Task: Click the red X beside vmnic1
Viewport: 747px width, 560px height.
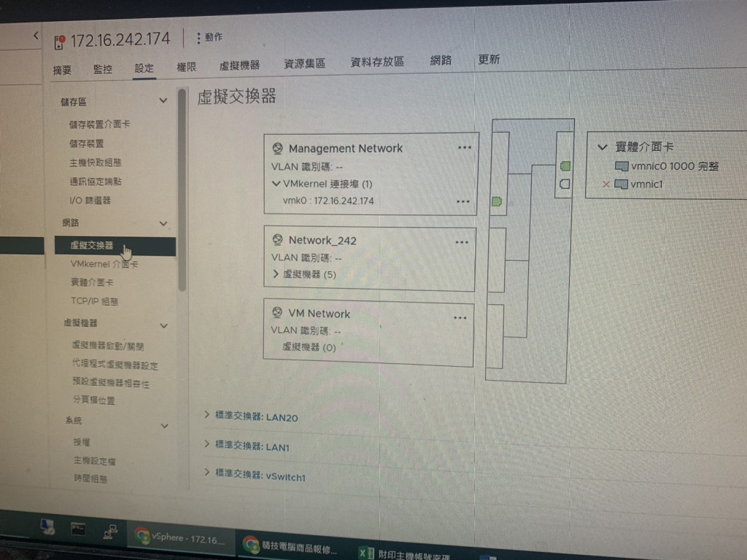Action: point(605,184)
